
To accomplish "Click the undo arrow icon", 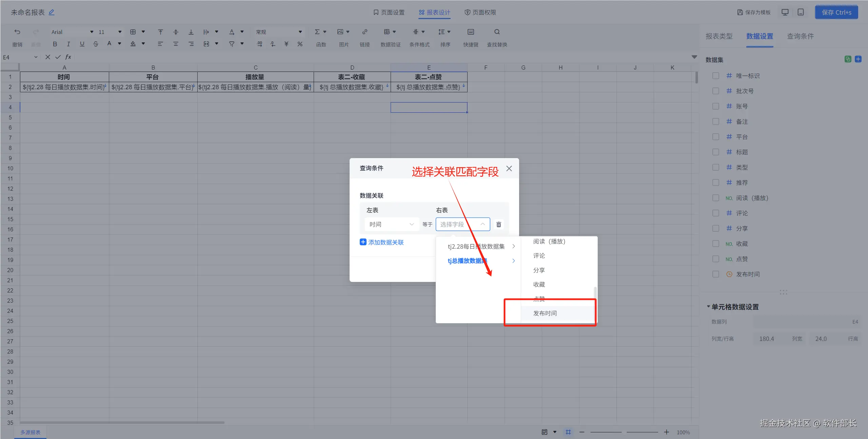I will tap(17, 32).
